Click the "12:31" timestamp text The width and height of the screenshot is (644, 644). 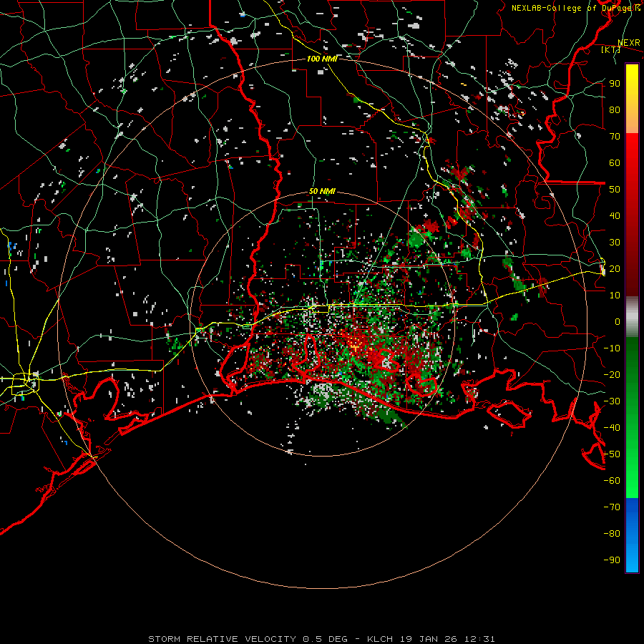(x=479, y=639)
